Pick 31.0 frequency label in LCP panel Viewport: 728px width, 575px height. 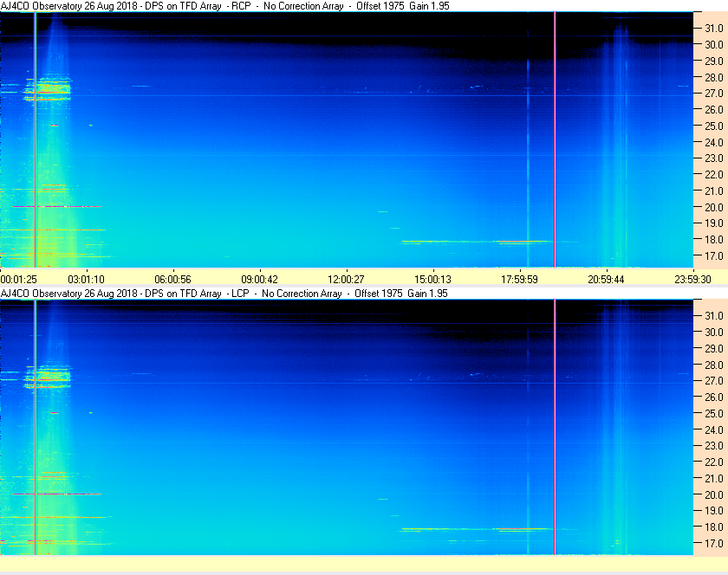click(x=714, y=315)
